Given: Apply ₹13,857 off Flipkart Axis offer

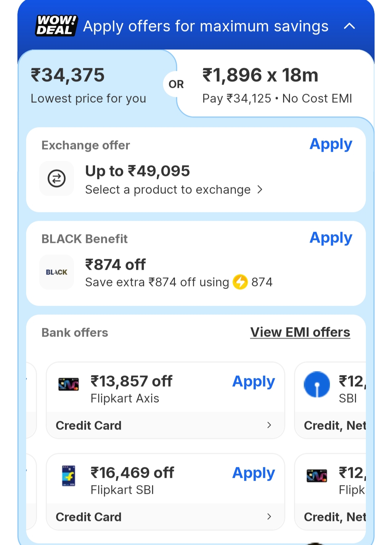Looking at the screenshot, I should (253, 382).
